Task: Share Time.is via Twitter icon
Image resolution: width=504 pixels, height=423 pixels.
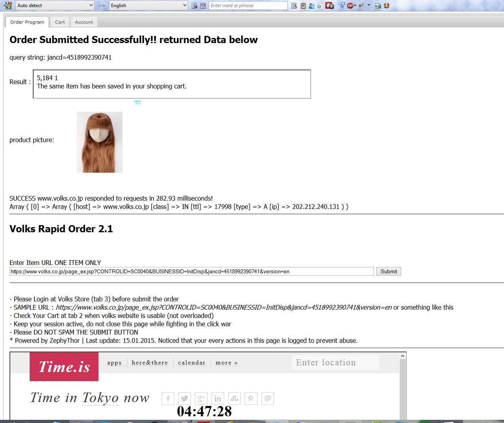Action: tap(185, 398)
